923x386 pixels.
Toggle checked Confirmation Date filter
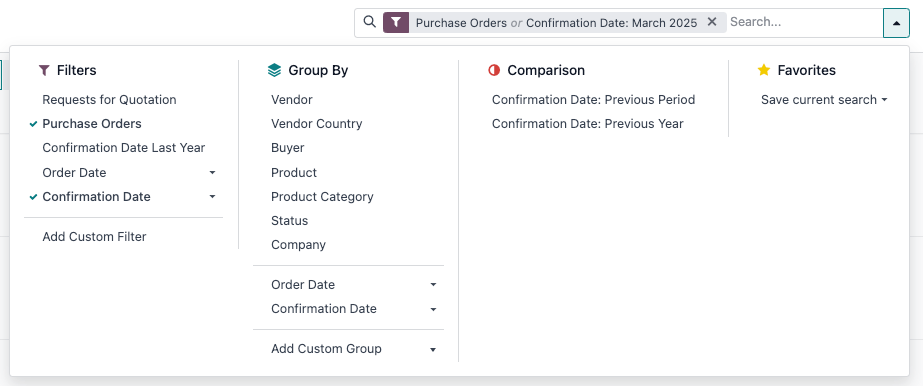97,197
